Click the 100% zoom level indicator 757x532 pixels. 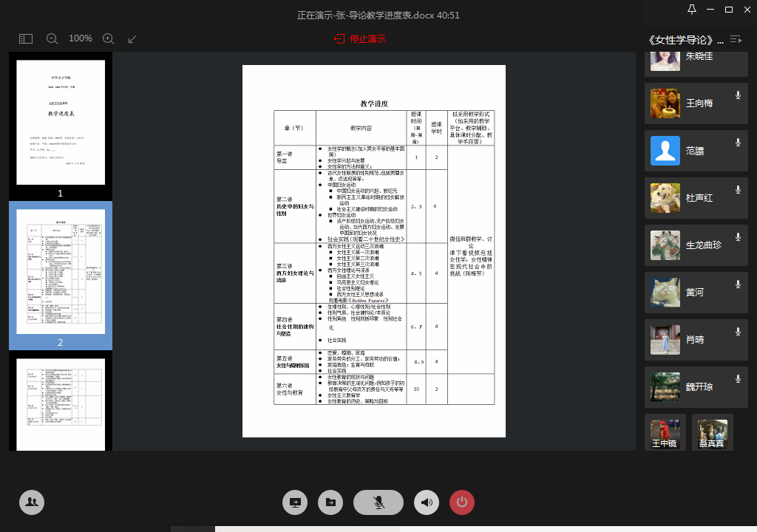[x=80, y=38]
